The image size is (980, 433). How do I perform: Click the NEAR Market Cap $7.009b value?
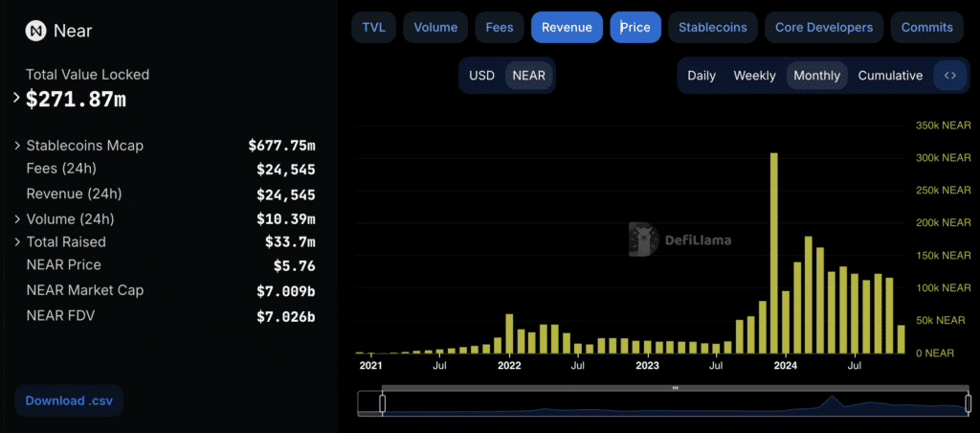click(x=285, y=291)
